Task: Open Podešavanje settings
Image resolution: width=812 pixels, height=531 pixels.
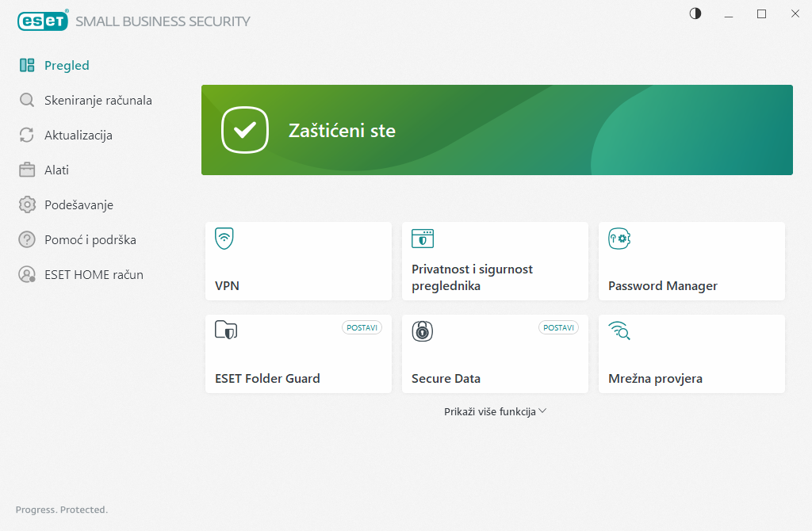Action: coord(79,205)
